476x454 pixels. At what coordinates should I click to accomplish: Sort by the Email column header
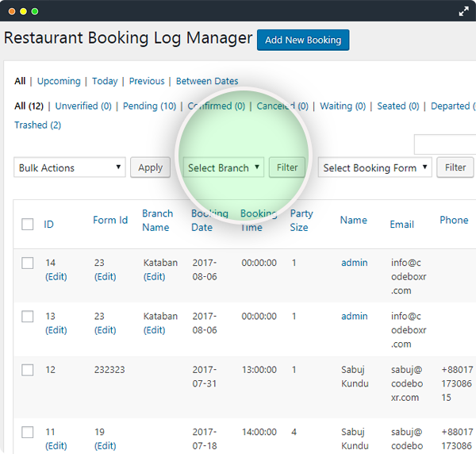(401, 224)
